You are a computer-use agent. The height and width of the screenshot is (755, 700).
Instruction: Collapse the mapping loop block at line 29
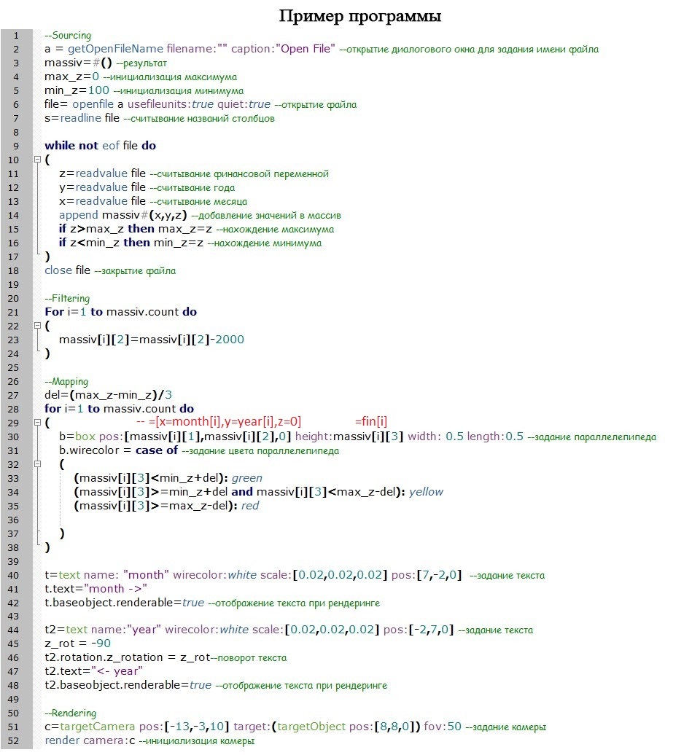[x=37, y=422]
